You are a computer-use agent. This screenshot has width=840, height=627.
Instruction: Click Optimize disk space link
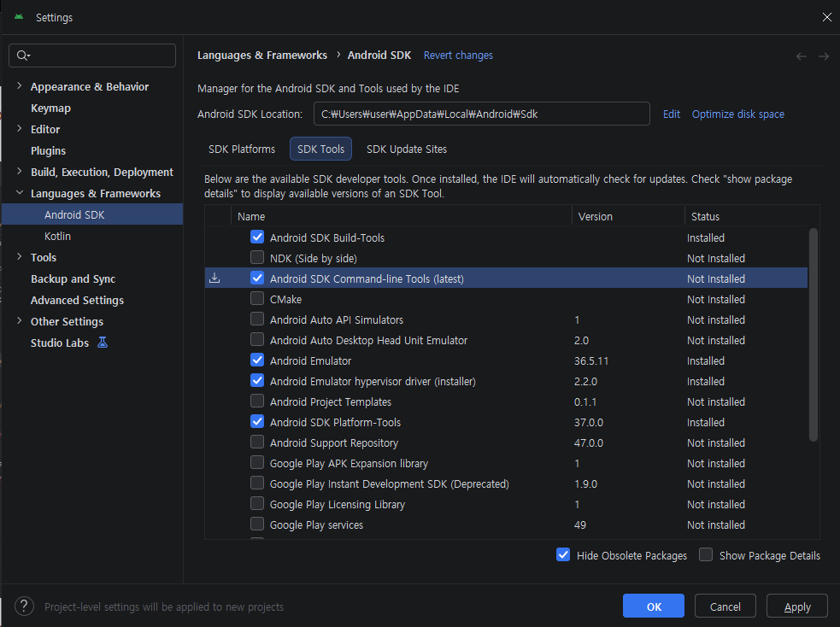737,114
